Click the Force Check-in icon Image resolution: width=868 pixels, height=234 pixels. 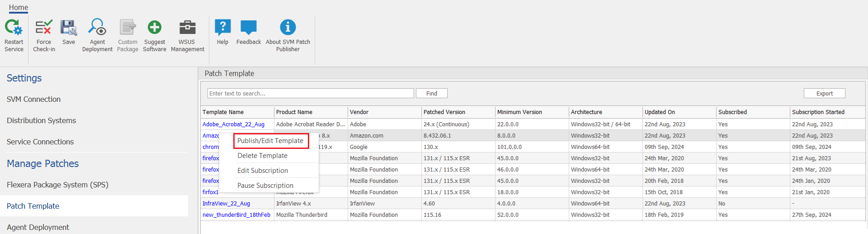click(44, 27)
